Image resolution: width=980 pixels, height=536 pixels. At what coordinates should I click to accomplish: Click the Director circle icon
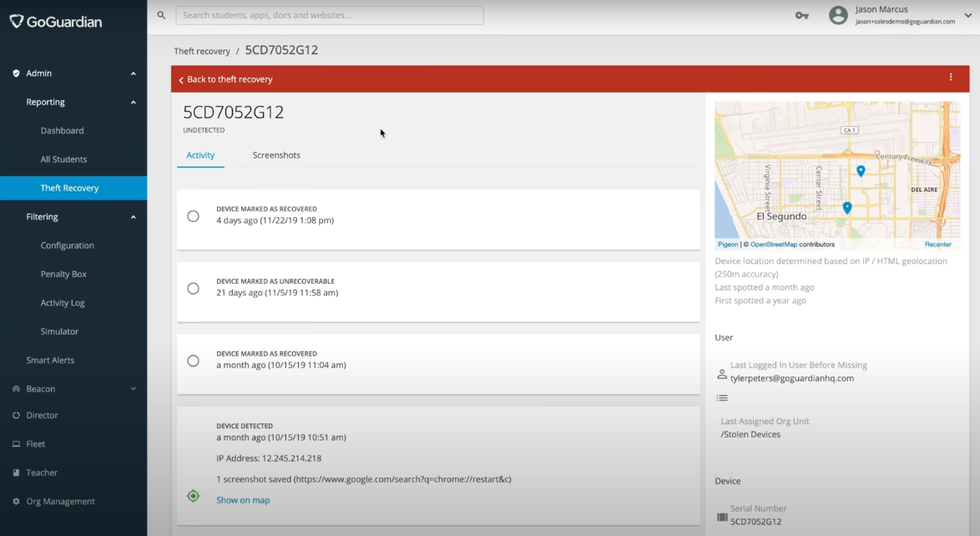coord(16,415)
